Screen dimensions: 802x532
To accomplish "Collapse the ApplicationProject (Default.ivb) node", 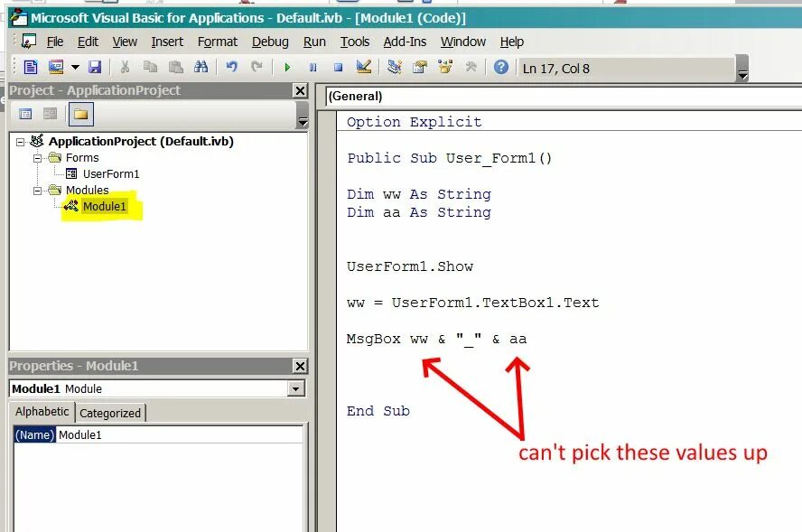I will 21,142.
